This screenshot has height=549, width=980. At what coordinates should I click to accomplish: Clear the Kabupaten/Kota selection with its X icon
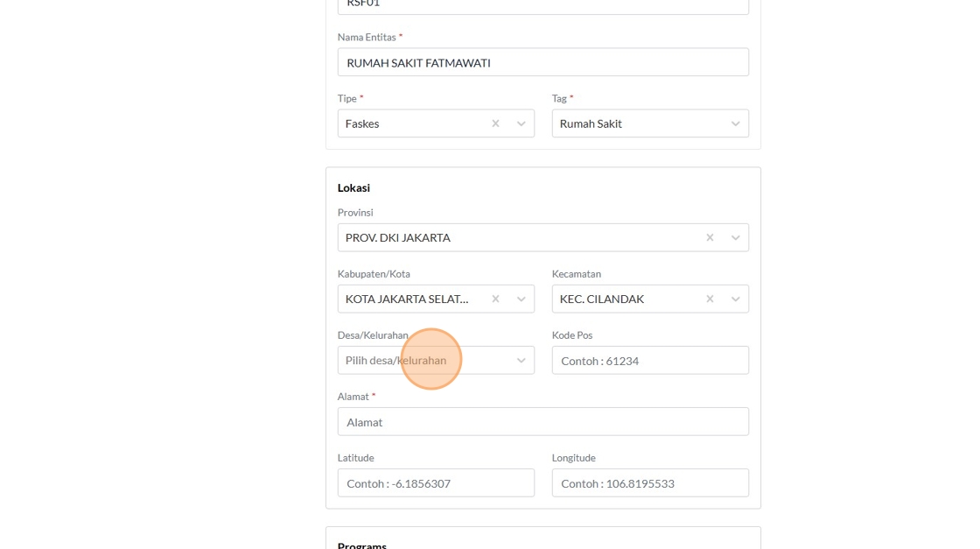click(495, 299)
